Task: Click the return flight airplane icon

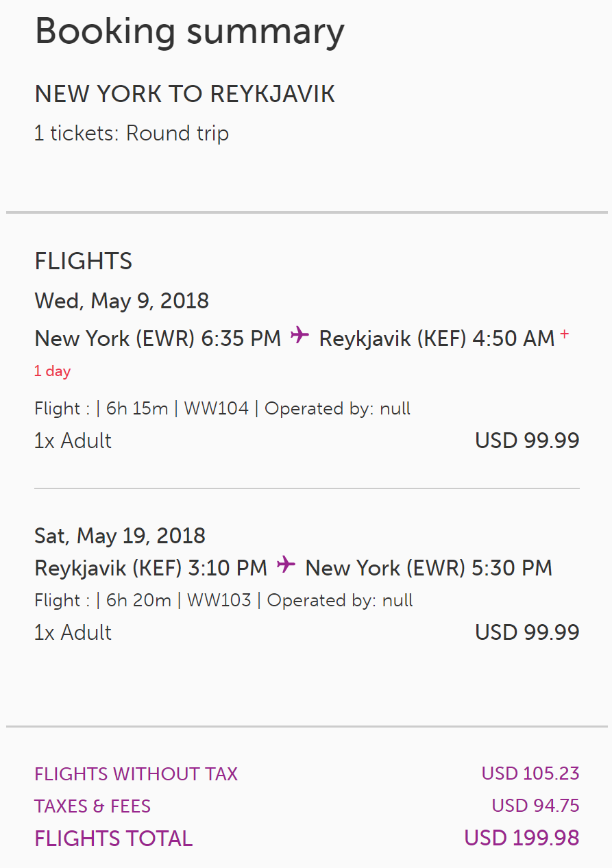Action: point(286,565)
